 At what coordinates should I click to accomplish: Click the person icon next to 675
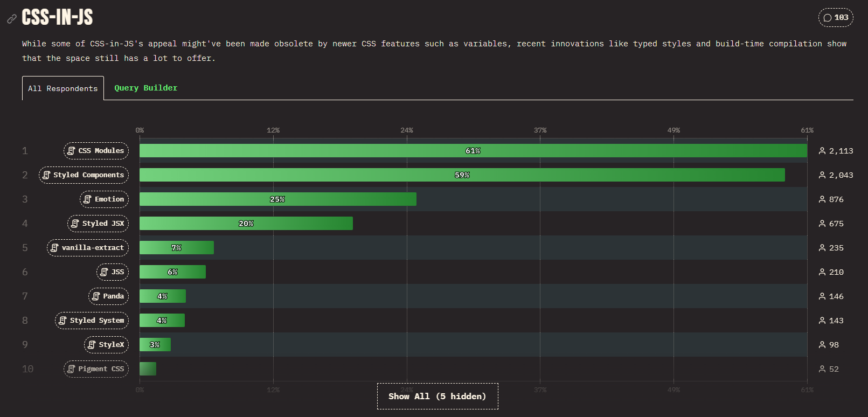coord(822,224)
